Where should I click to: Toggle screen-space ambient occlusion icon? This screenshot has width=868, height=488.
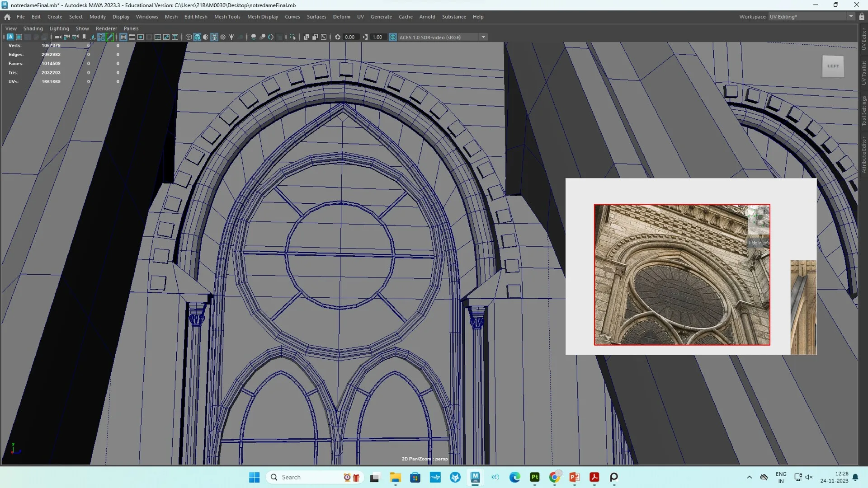[x=253, y=37]
